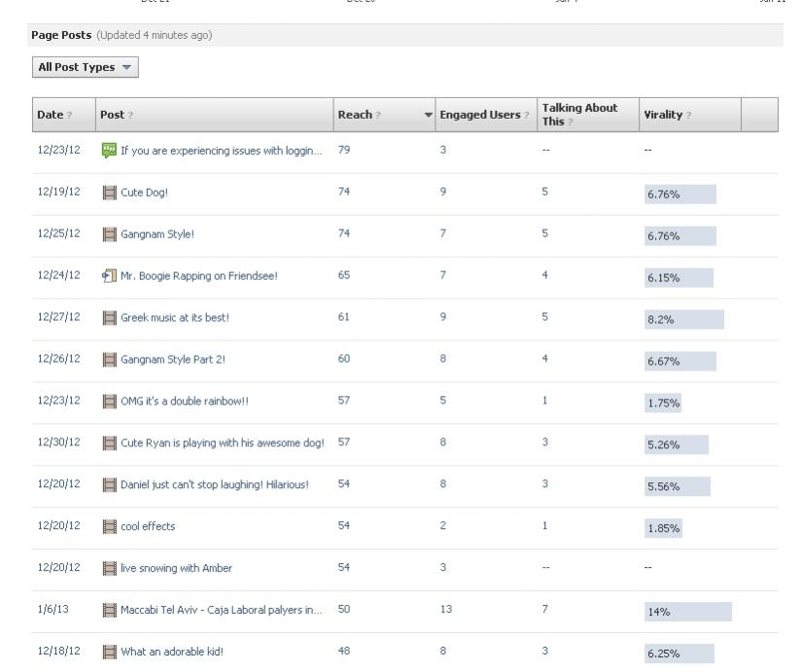
Task: Click the 1.85% virality value
Action: [x=663, y=529]
